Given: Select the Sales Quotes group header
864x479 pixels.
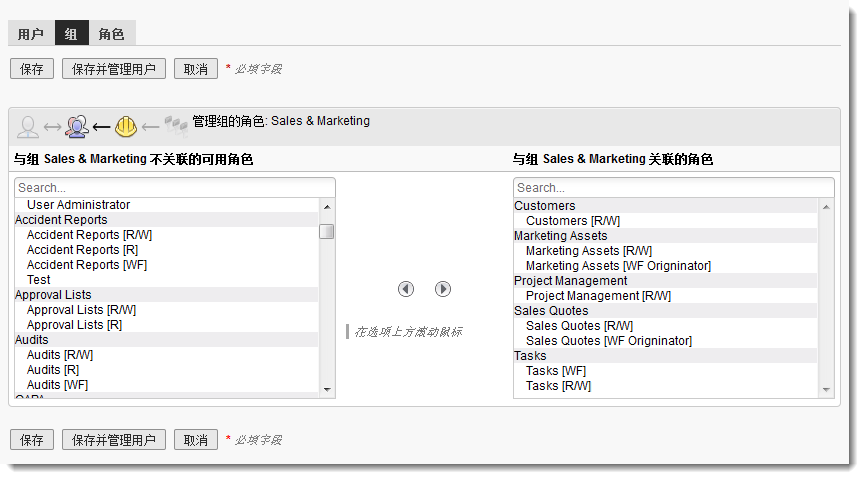Looking at the screenshot, I should click(x=666, y=310).
